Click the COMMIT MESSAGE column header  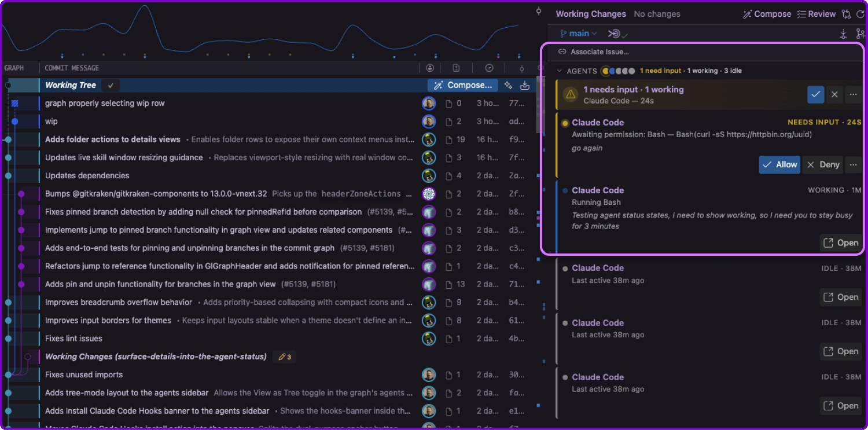point(72,68)
